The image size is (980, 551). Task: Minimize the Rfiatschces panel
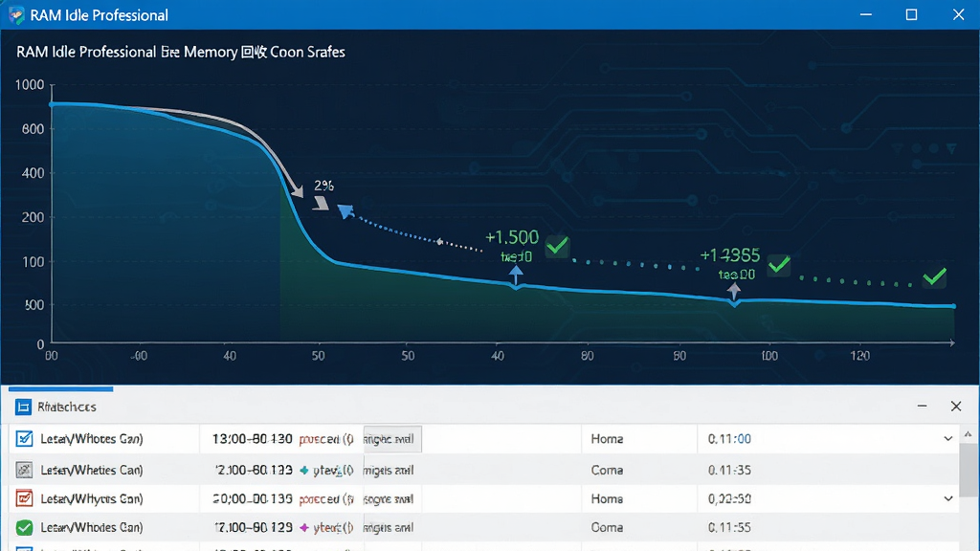[922, 406]
